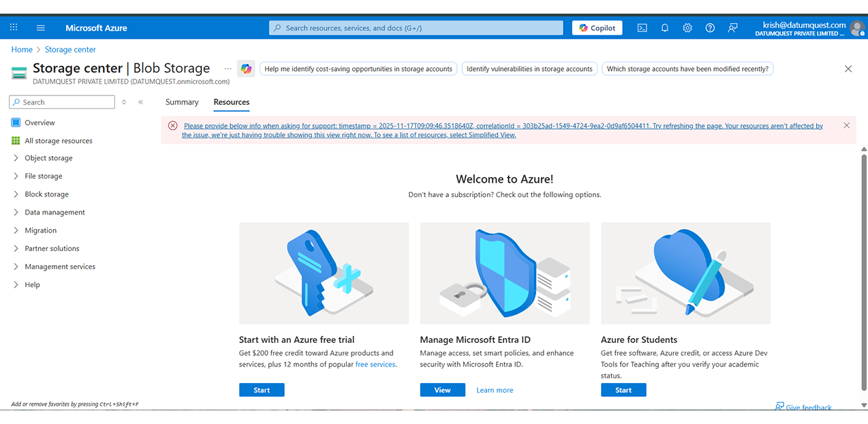Open All storage resources in sidebar
This screenshot has height=424, width=868.
click(59, 140)
